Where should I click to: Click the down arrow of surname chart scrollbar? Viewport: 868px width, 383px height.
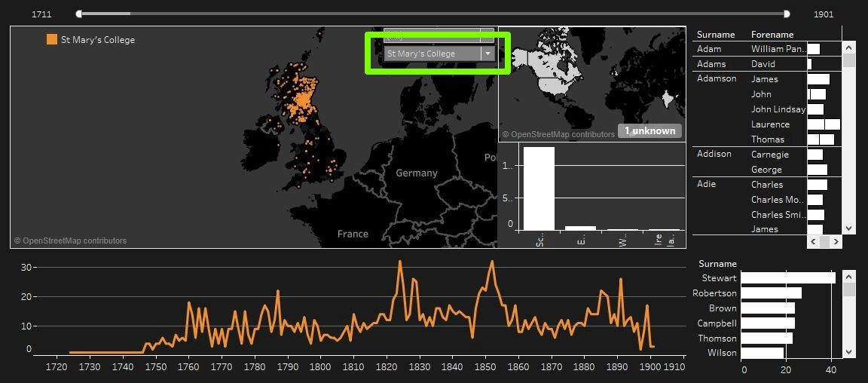[848, 351]
